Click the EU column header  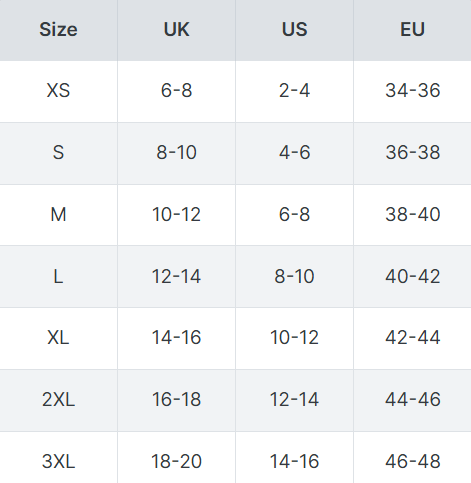point(412,30)
